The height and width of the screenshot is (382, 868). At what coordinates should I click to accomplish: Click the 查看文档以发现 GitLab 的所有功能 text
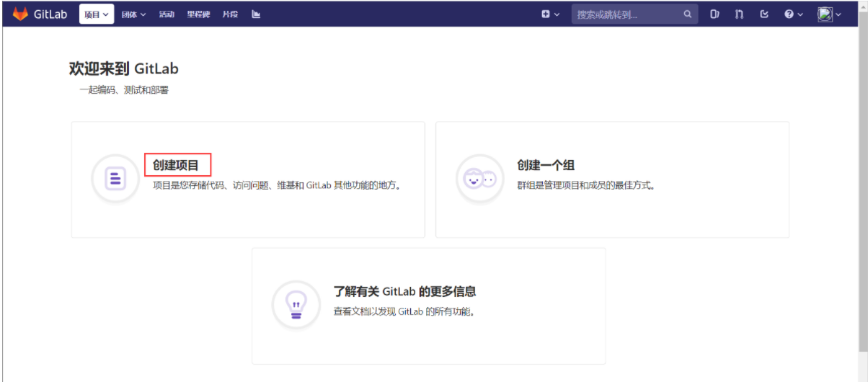pos(407,312)
